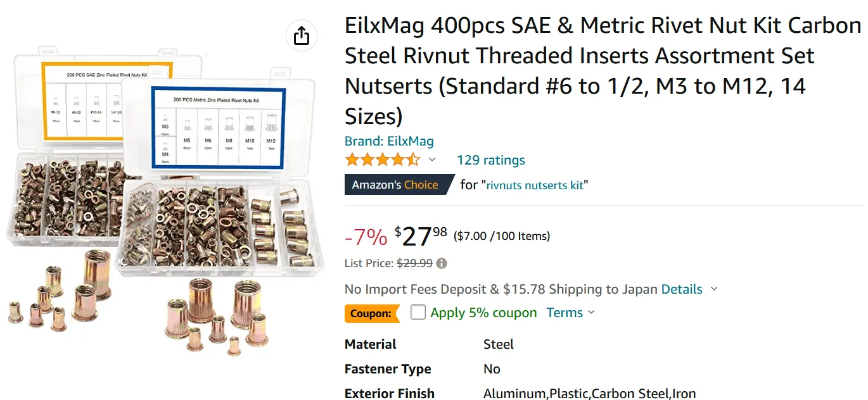868x400 pixels.
Task: Click the struck-through $29.99 list price
Action: pos(414,263)
